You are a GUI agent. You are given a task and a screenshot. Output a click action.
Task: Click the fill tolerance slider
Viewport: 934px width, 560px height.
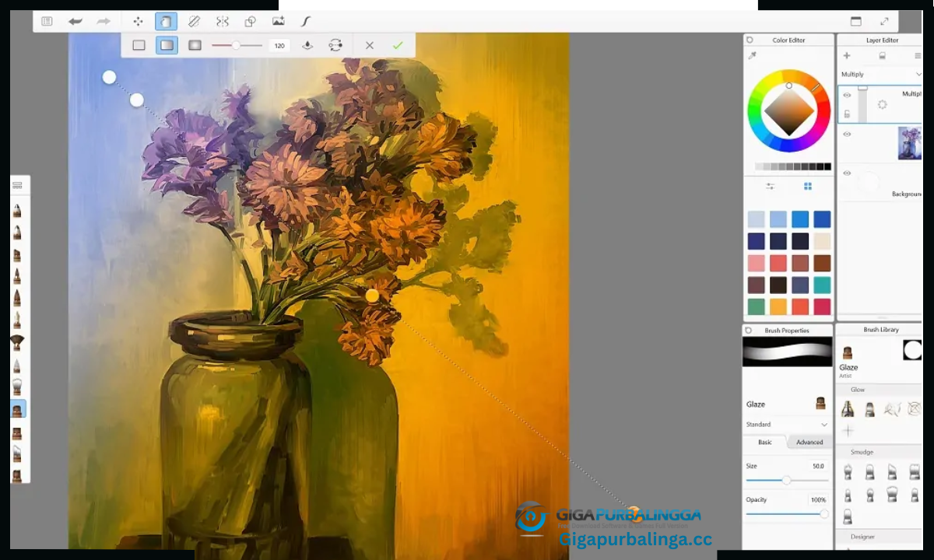237,45
